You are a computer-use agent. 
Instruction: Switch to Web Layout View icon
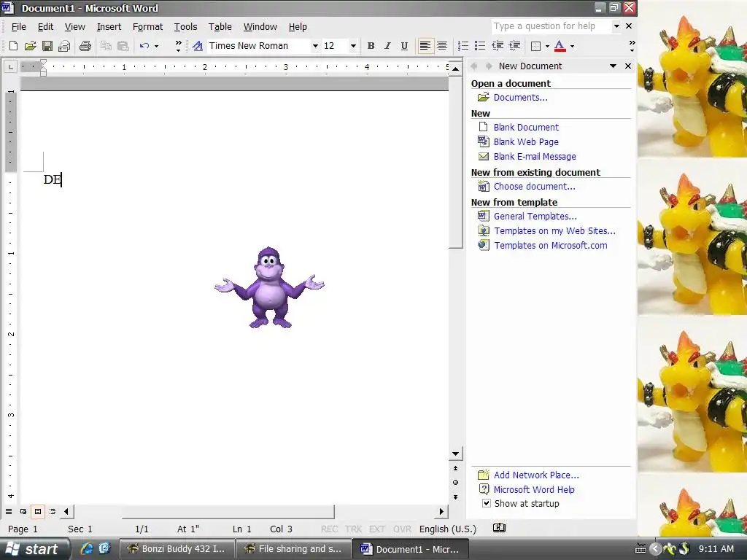[23, 511]
